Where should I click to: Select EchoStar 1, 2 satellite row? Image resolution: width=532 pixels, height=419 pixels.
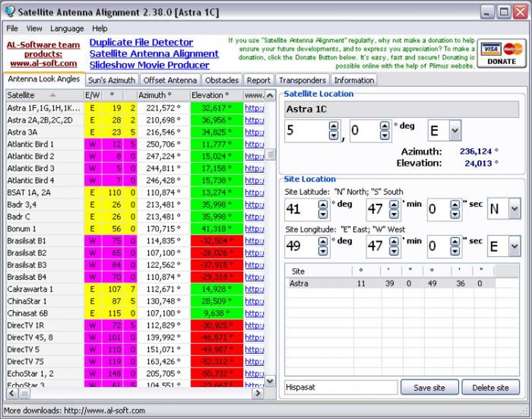click(135, 374)
